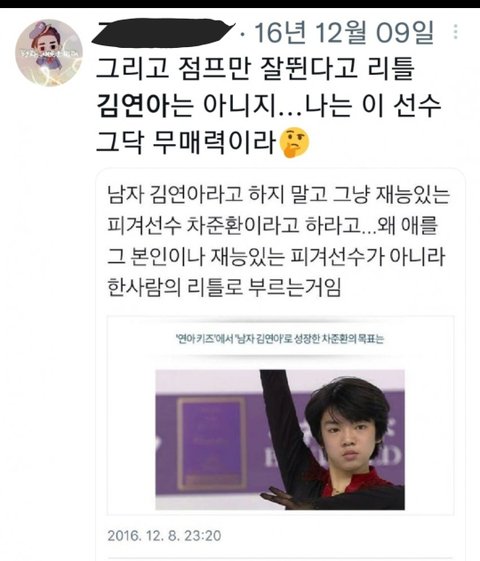
Task: Click the purple poster board in photo
Action: pos(211,444)
